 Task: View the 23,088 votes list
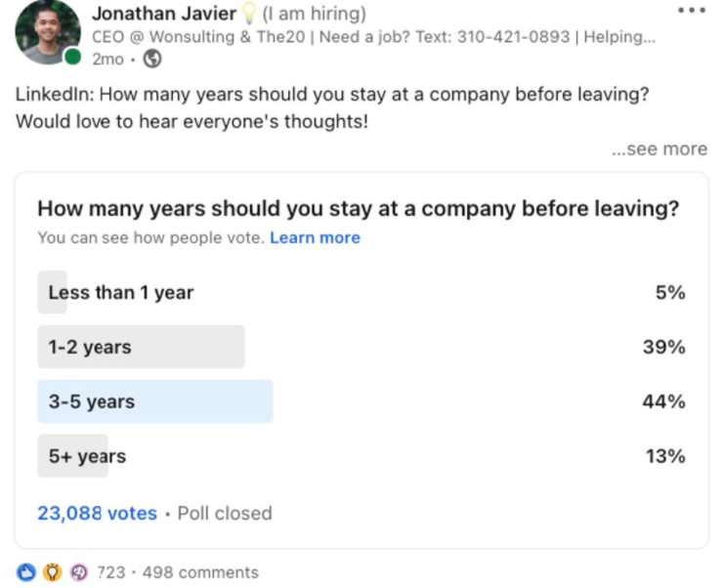pyautogui.click(x=97, y=513)
